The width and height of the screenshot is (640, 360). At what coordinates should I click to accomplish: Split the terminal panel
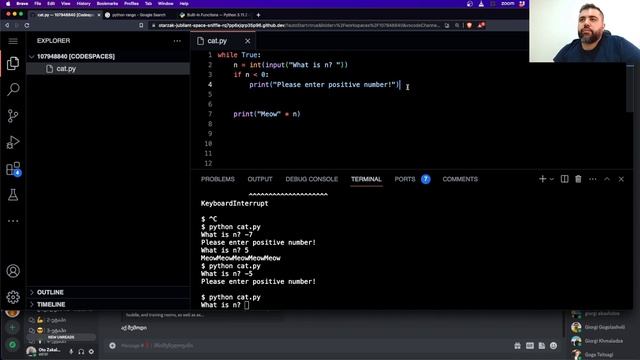coord(564,179)
